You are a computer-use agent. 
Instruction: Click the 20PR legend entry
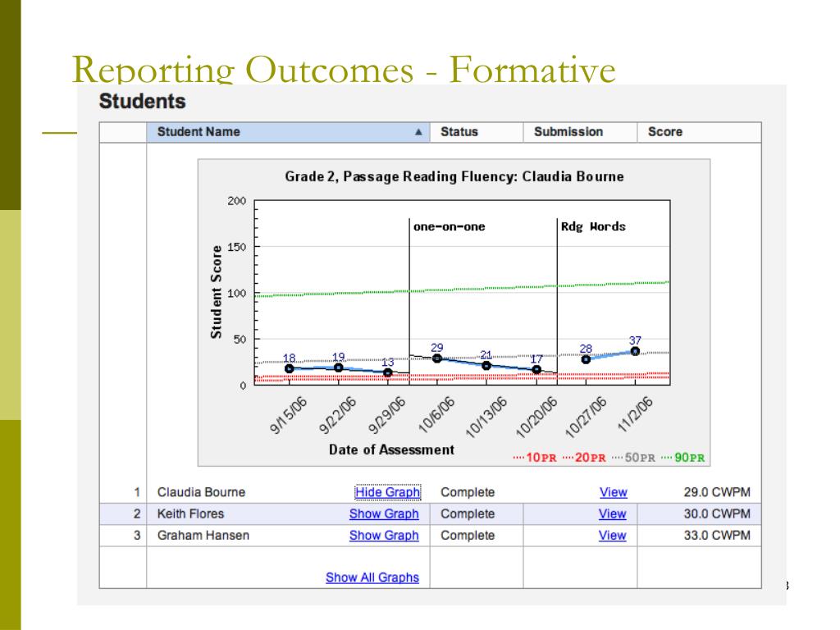[584, 458]
